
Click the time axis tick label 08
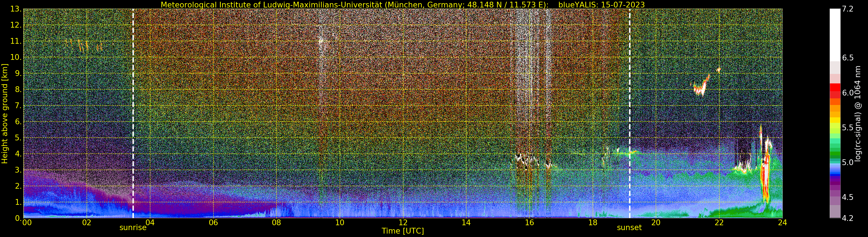pyautogui.click(x=276, y=222)
